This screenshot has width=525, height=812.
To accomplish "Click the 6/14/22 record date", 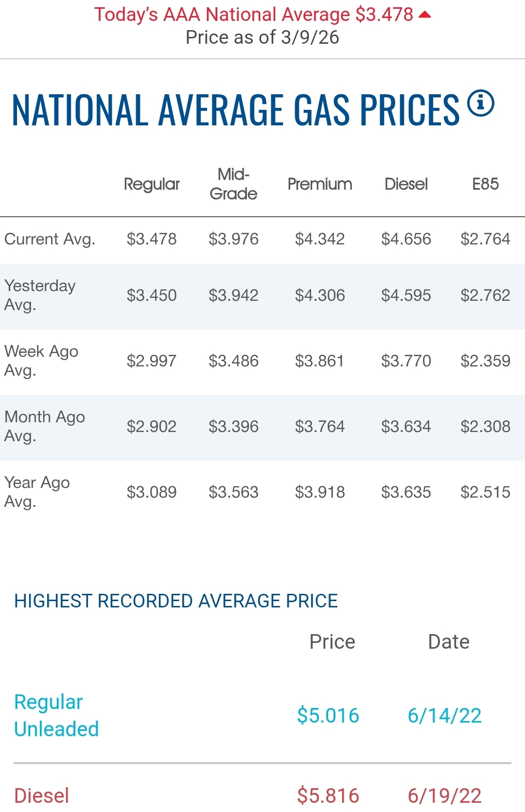I will [444, 716].
